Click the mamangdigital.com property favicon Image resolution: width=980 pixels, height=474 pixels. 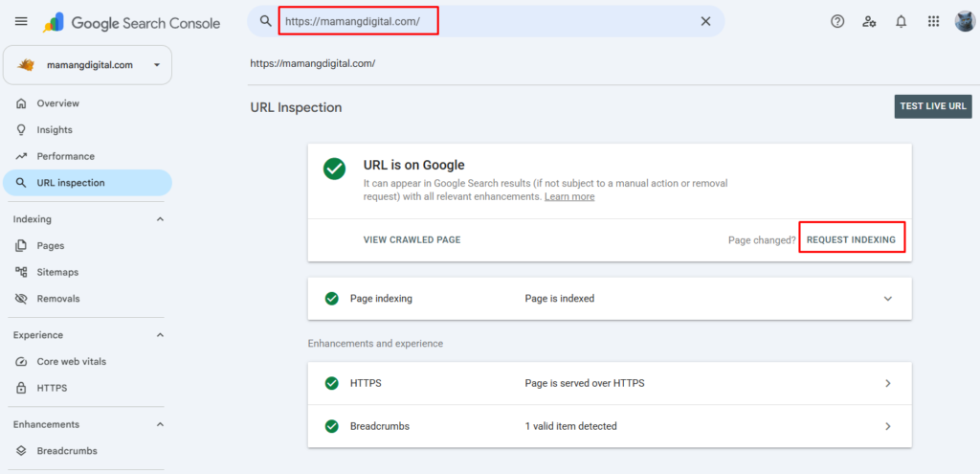[x=26, y=65]
